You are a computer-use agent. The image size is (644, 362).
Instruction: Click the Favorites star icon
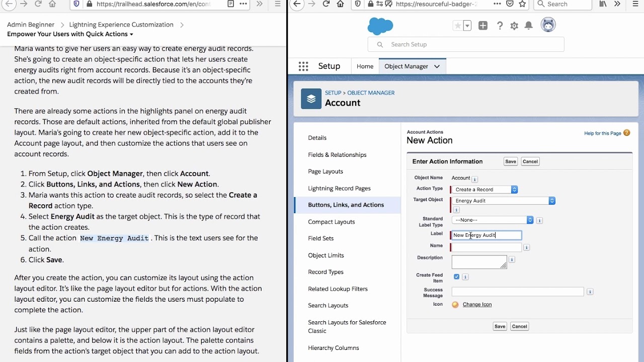(457, 26)
